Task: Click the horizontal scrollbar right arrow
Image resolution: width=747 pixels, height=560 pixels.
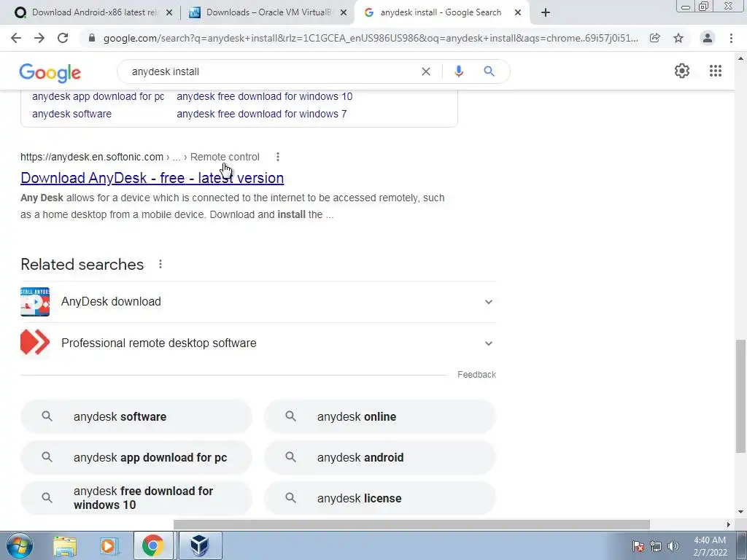Action: point(728,524)
